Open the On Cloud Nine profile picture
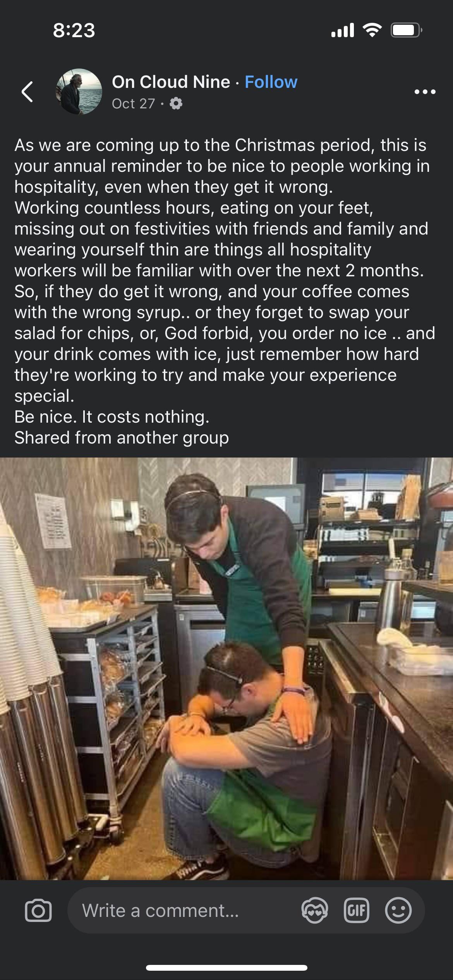 tap(79, 92)
